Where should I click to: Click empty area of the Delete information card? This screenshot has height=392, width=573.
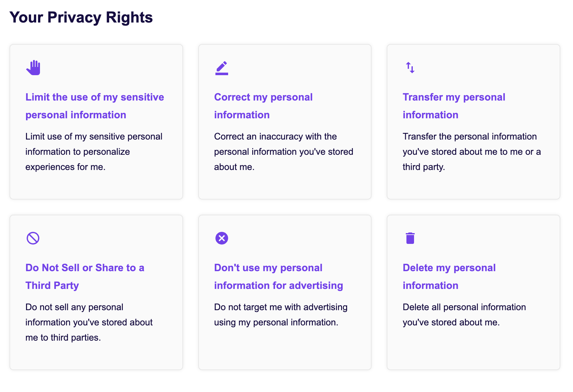pyautogui.click(x=473, y=349)
